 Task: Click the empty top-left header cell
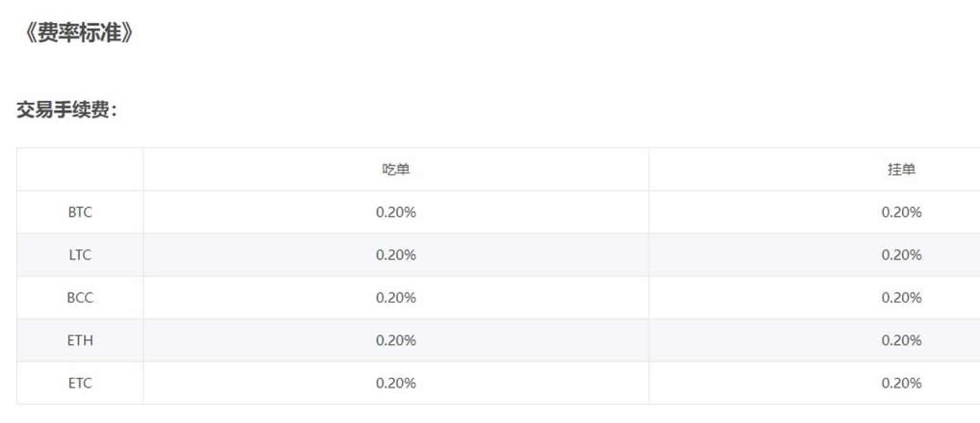tap(80, 170)
